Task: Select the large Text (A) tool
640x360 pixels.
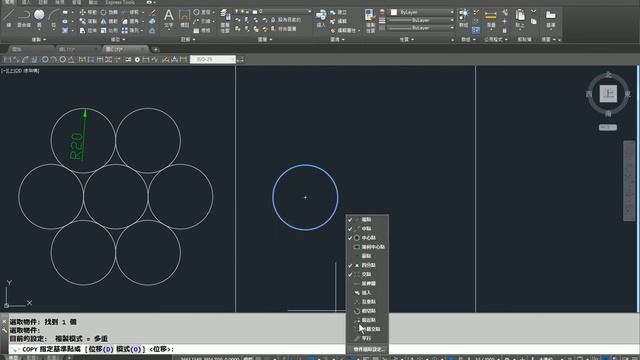Action: (x=169, y=18)
